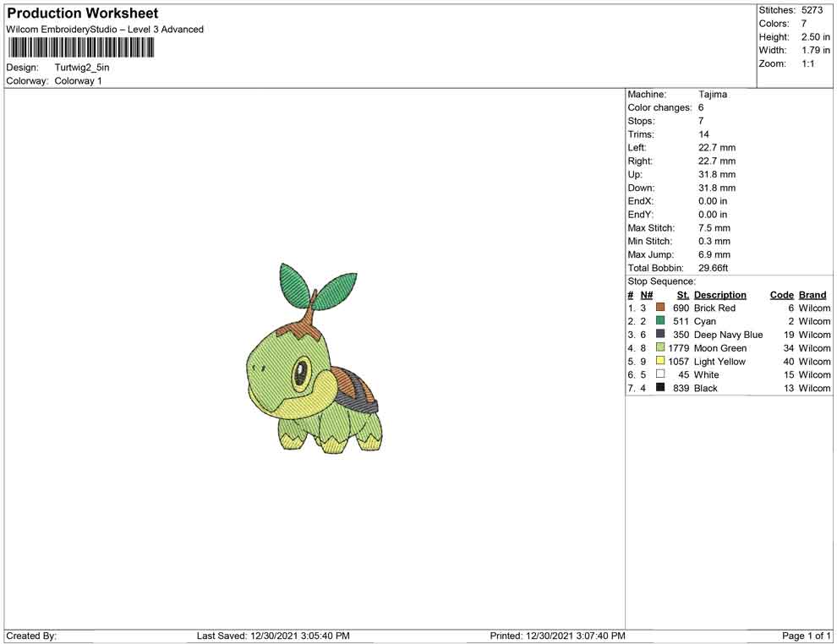
Task: Click the Description column header
Action: click(719, 295)
